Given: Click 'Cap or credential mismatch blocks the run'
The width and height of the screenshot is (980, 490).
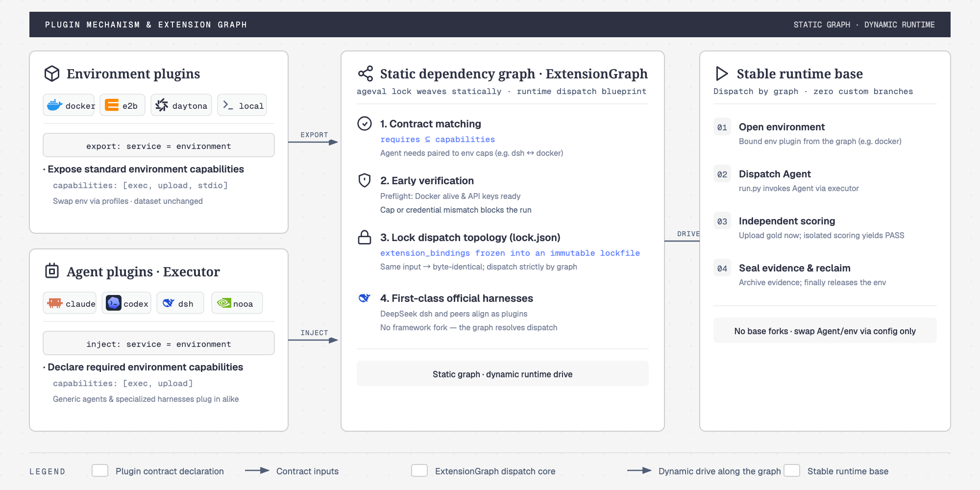Looking at the screenshot, I should (x=456, y=210).
